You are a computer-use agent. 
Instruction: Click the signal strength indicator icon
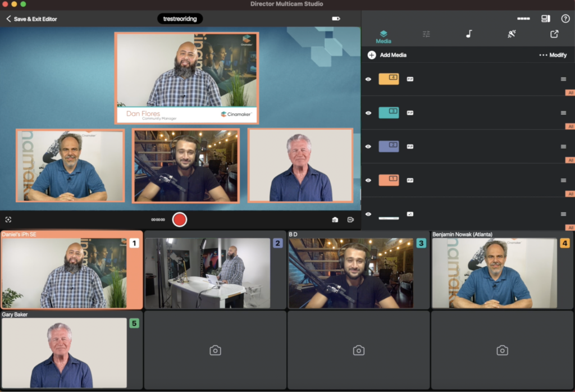pyautogui.click(x=523, y=19)
